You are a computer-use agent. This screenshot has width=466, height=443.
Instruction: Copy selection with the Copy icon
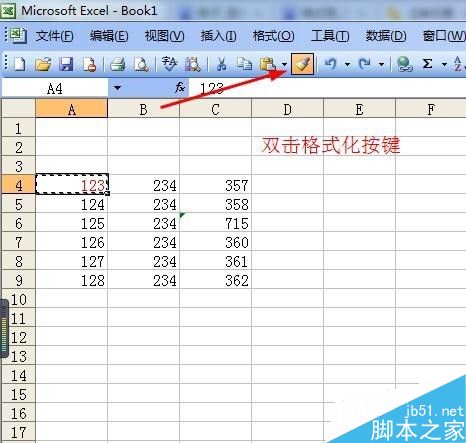tap(244, 64)
